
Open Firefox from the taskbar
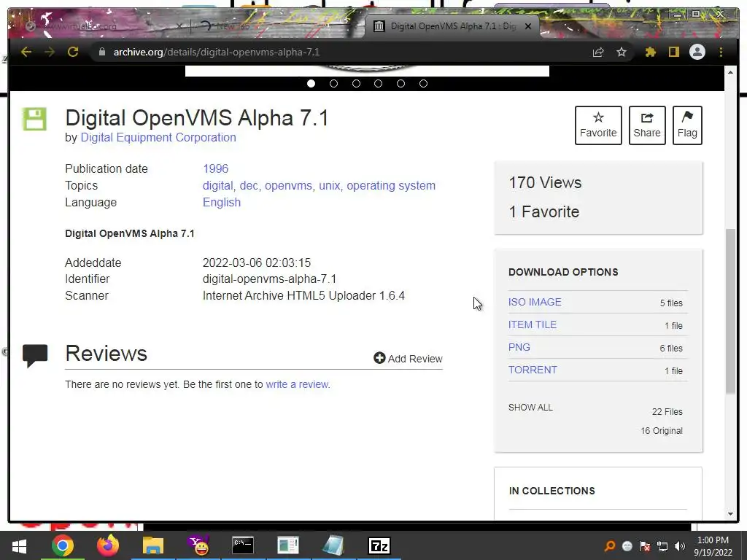coord(108,545)
